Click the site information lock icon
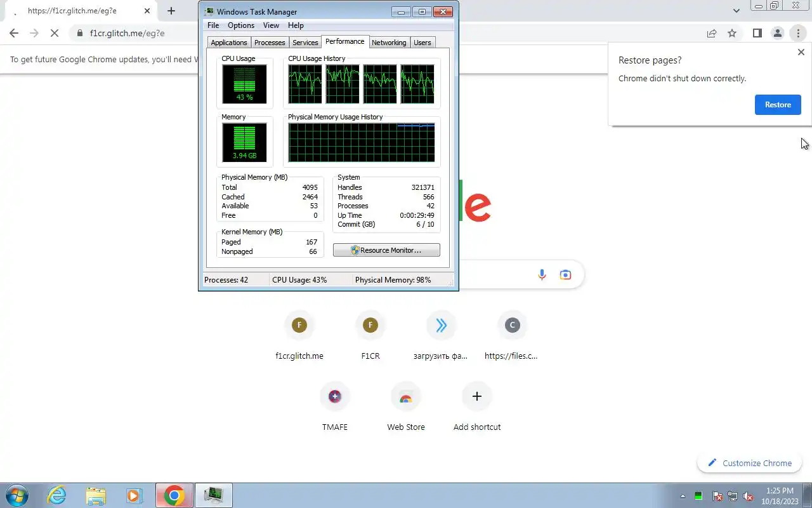The image size is (812, 508). 79,33
